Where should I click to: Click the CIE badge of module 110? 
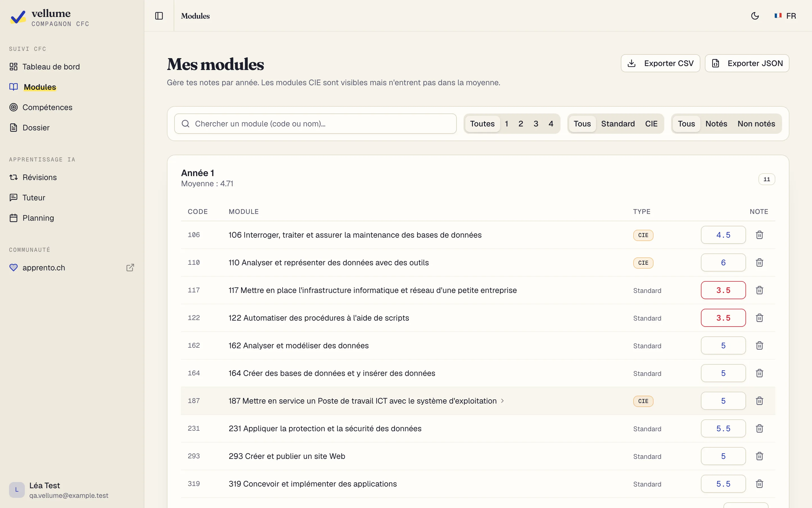click(643, 263)
